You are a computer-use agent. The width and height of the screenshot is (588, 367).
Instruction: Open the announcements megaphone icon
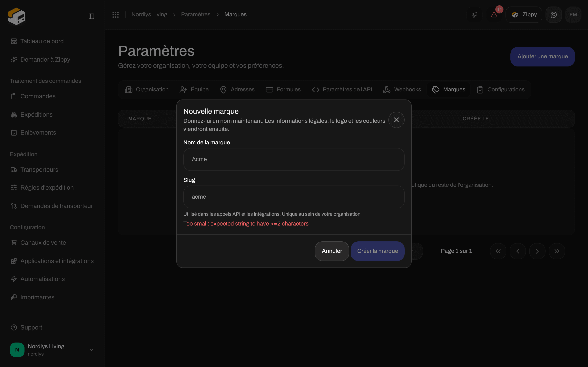(474, 14)
